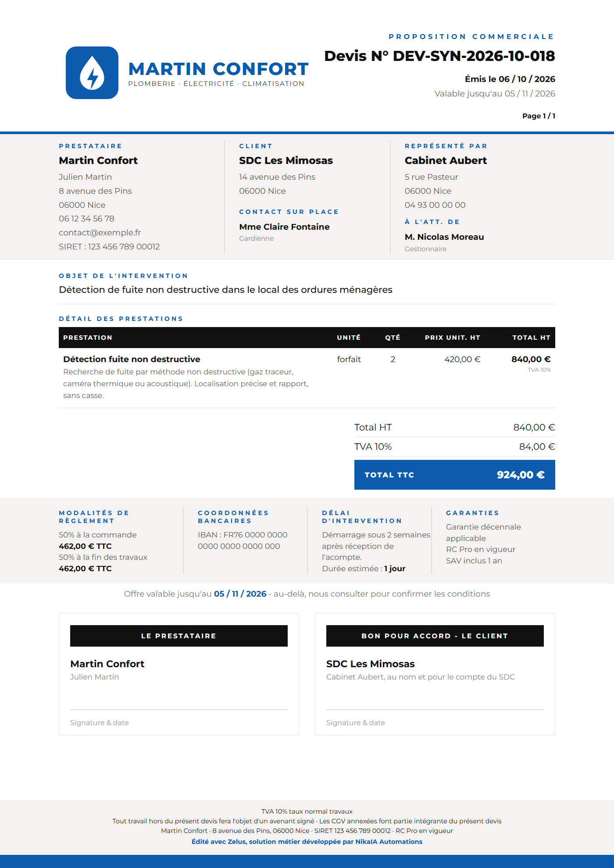Viewport: 614px width, 868px height.
Task: Select the client name SDC Les Mimosas in the Client block
Action: 286,160
